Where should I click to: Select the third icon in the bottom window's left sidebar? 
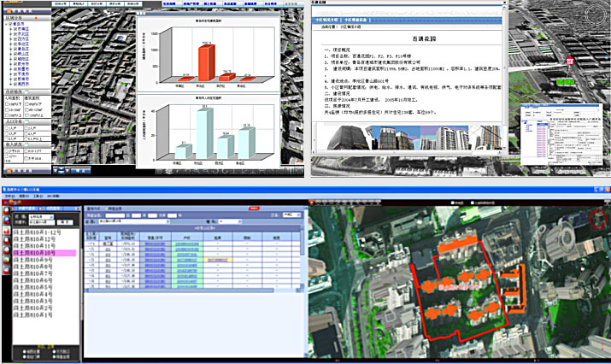pos(7,231)
